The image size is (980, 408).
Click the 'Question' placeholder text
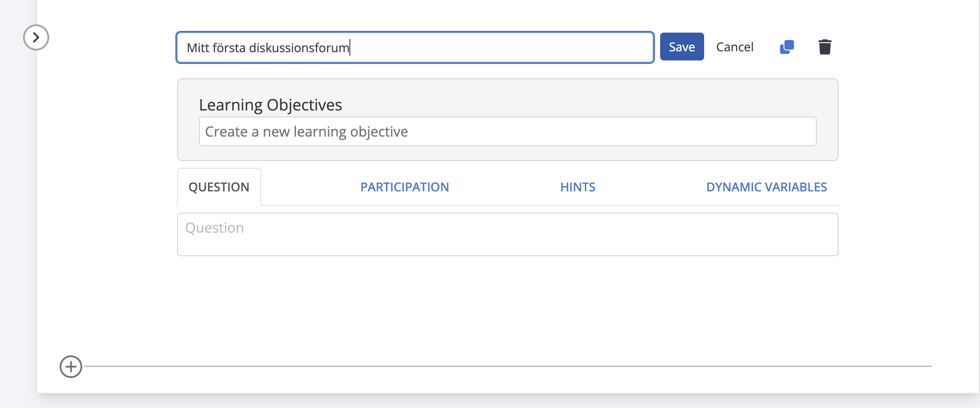(215, 228)
